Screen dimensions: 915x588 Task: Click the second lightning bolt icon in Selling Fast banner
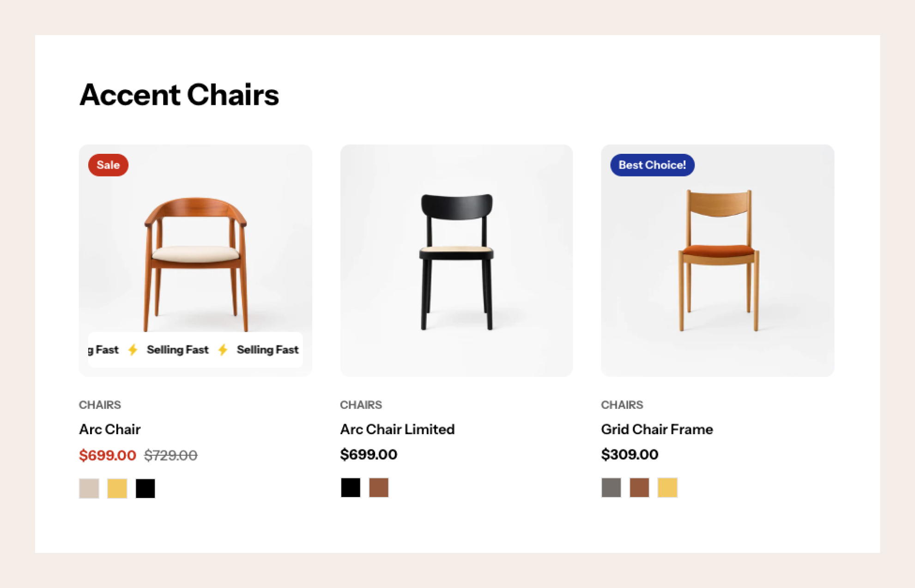click(223, 350)
